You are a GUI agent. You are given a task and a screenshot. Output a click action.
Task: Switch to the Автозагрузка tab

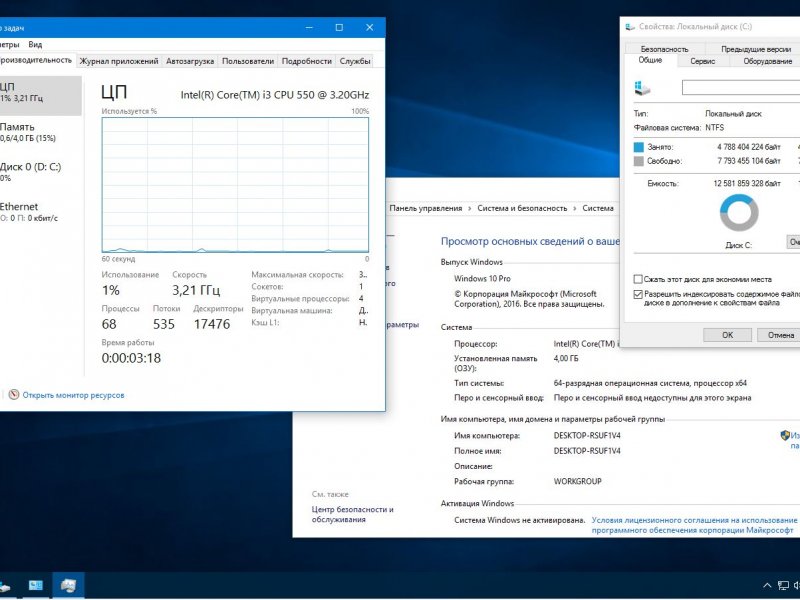[x=190, y=61]
